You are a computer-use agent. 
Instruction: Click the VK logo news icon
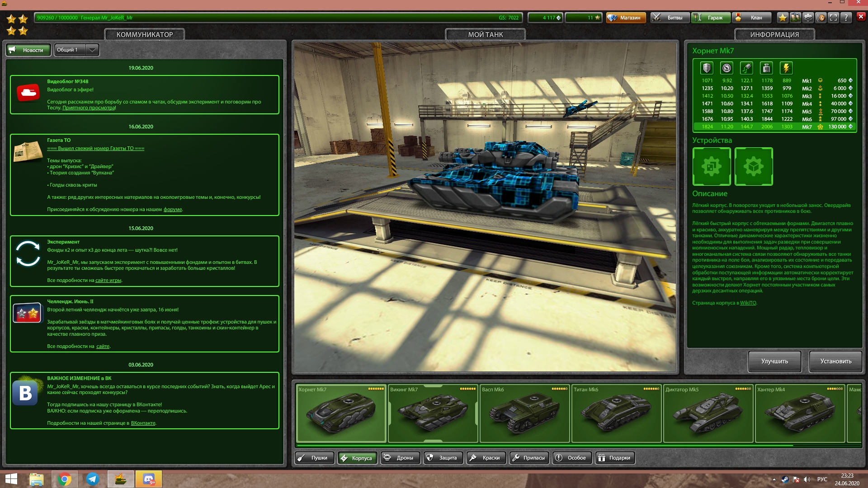point(25,392)
